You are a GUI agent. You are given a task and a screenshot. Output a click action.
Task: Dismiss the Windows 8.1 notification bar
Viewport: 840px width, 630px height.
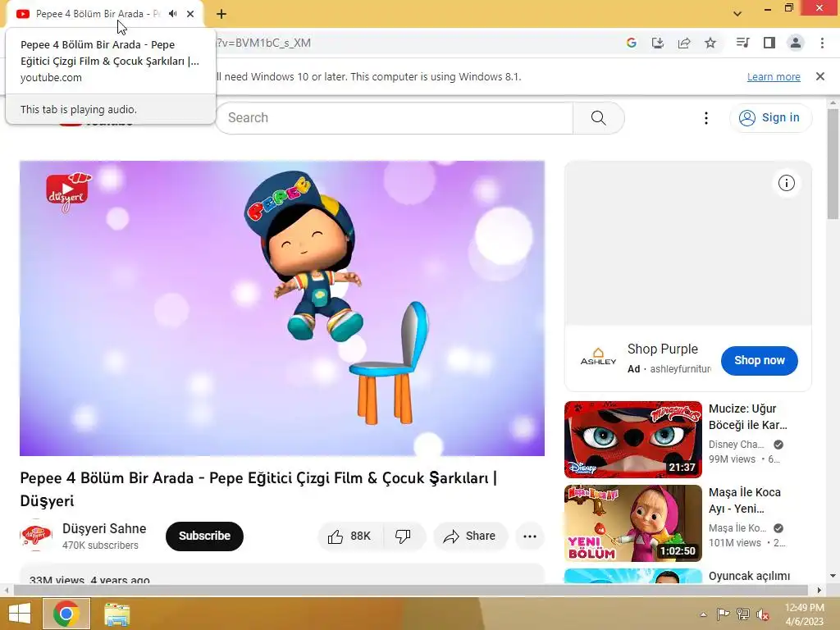pos(820,76)
